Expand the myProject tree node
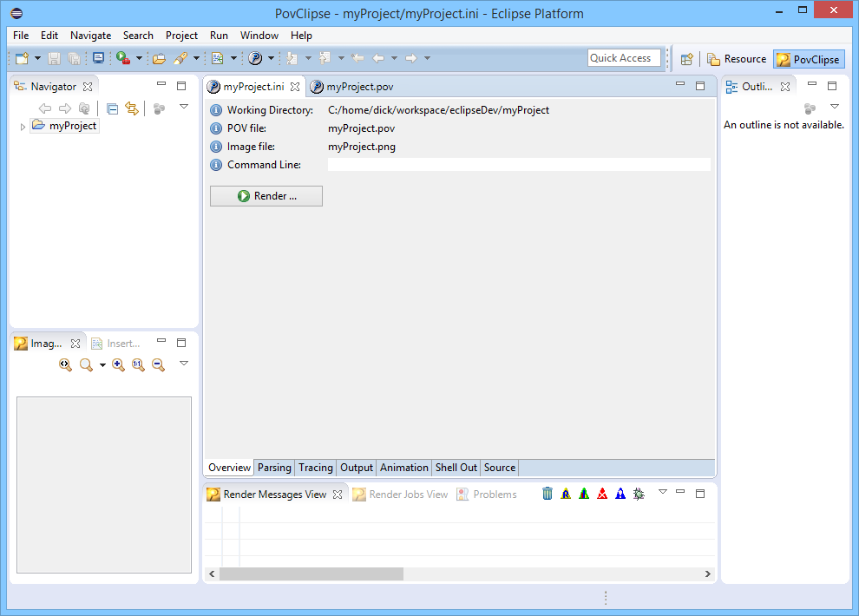The height and width of the screenshot is (616, 859). [23, 127]
